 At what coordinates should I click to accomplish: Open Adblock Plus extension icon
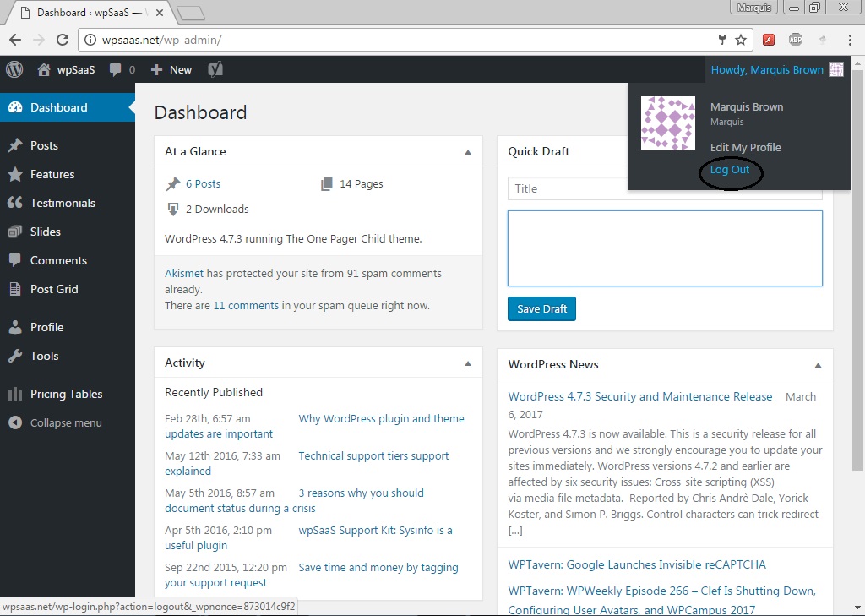(796, 40)
